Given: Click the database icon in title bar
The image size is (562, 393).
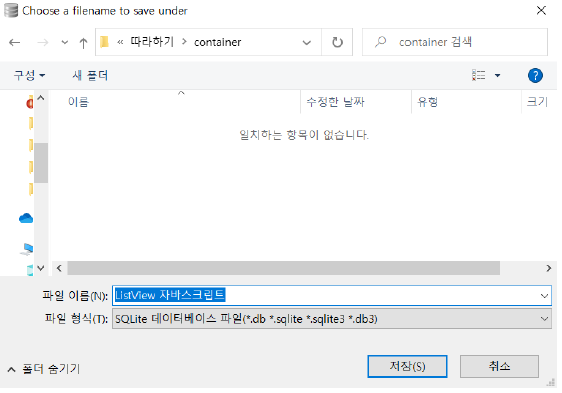Looking at the screenshot, I should [x=11, y=10].
